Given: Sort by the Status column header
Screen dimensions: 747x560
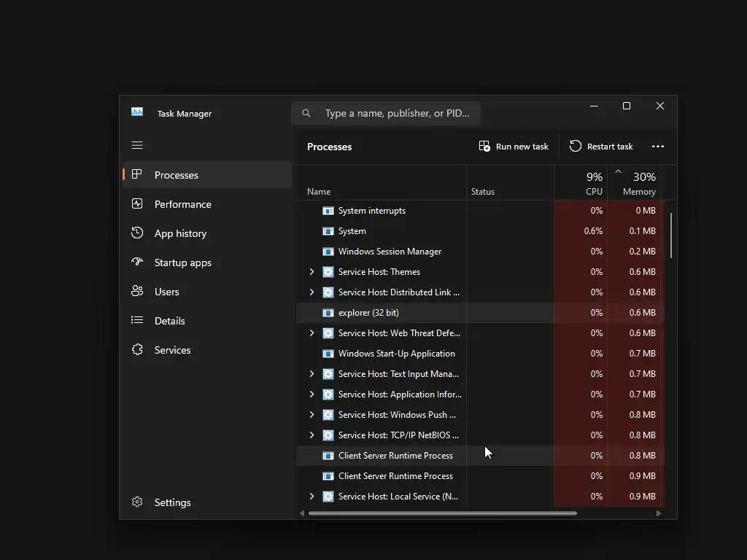Looking at the screenshot, I should coord(510,182).
